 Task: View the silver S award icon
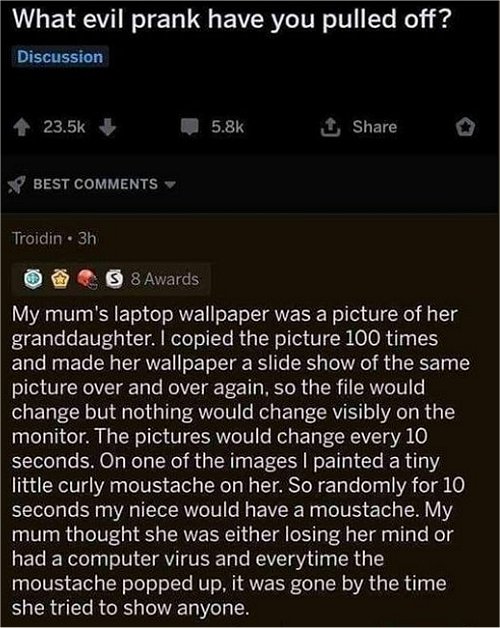pos(114,279)
